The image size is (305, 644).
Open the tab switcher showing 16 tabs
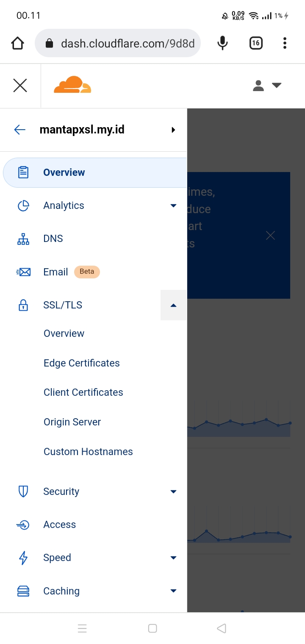[x=255, y=43]
